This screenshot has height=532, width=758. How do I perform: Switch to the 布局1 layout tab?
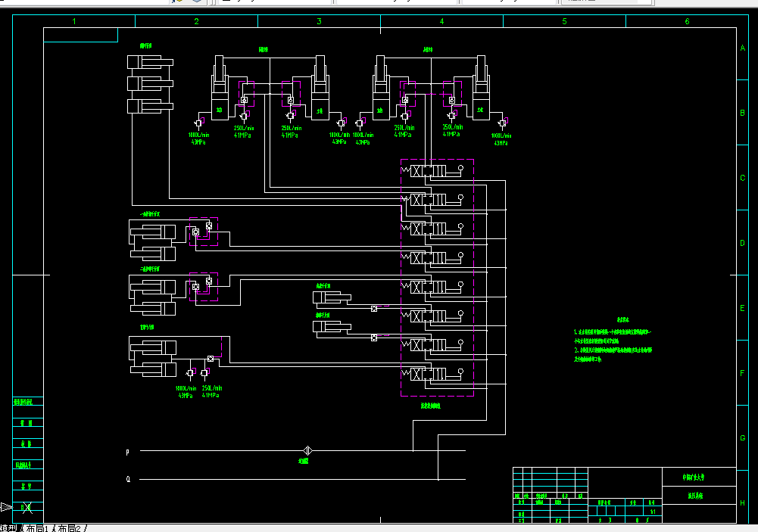pyautogui.click(x=37, y=528)
